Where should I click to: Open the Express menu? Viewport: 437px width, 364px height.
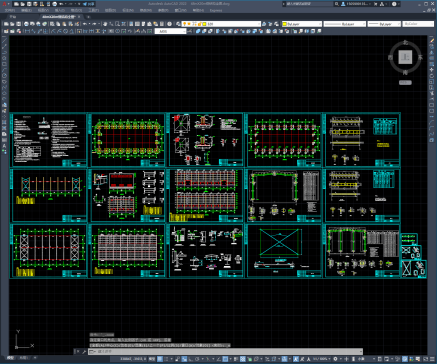[x=216, y=10]
